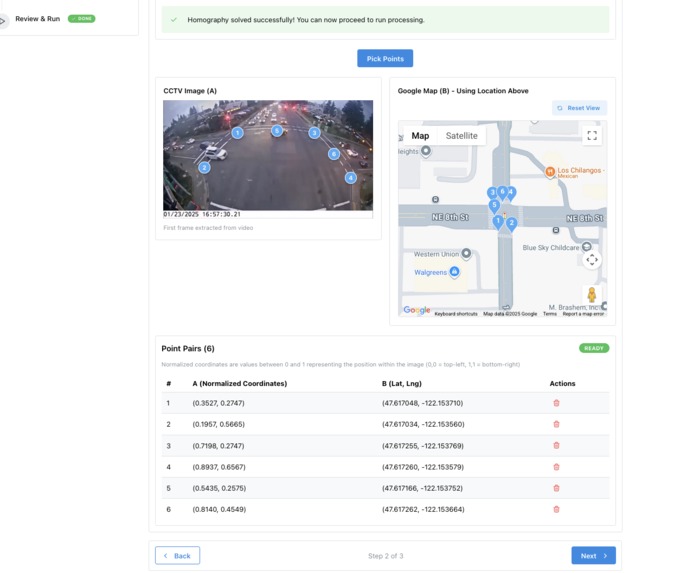693x573 pixels.
Task: Open the Google logo link on map
Action: 416,310
